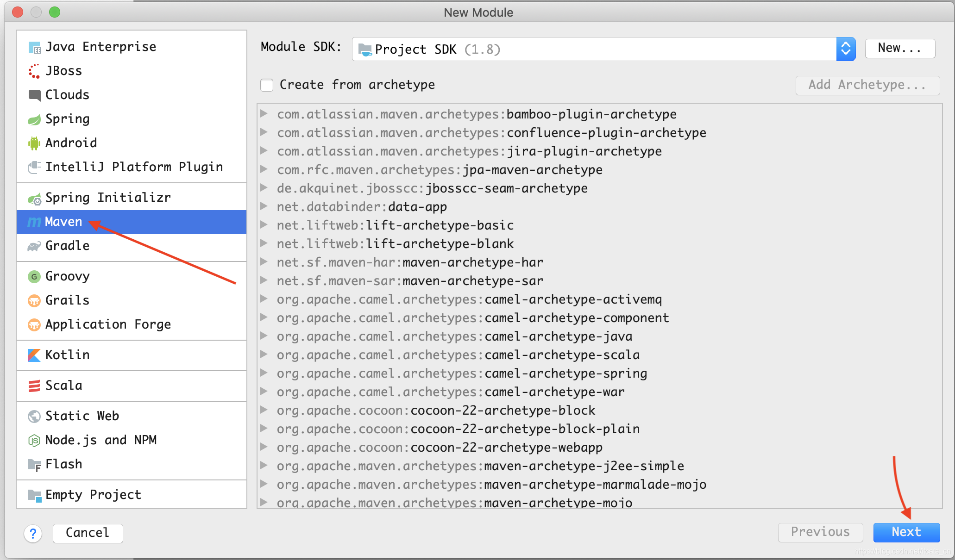Image resolution: width=955 pixels, height=560 pixels.
Task: Select the Kotlin logo icon
Action: [34, 355]
